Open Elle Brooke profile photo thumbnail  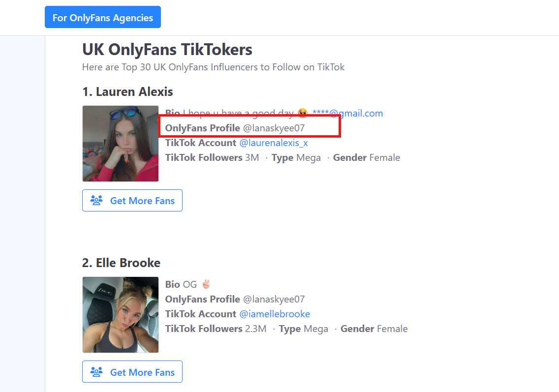tap(121, 315)
